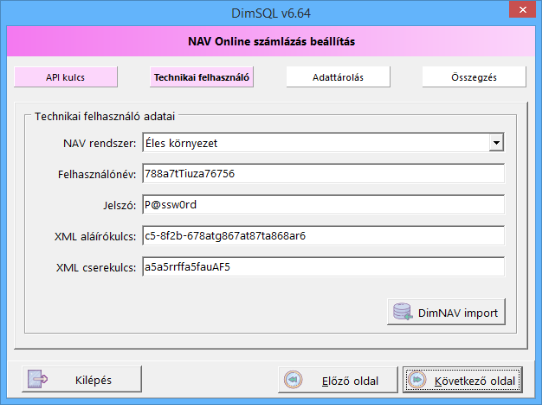
Task: Close the DimSQL v6.64 window
Action: tap(523, 10)
